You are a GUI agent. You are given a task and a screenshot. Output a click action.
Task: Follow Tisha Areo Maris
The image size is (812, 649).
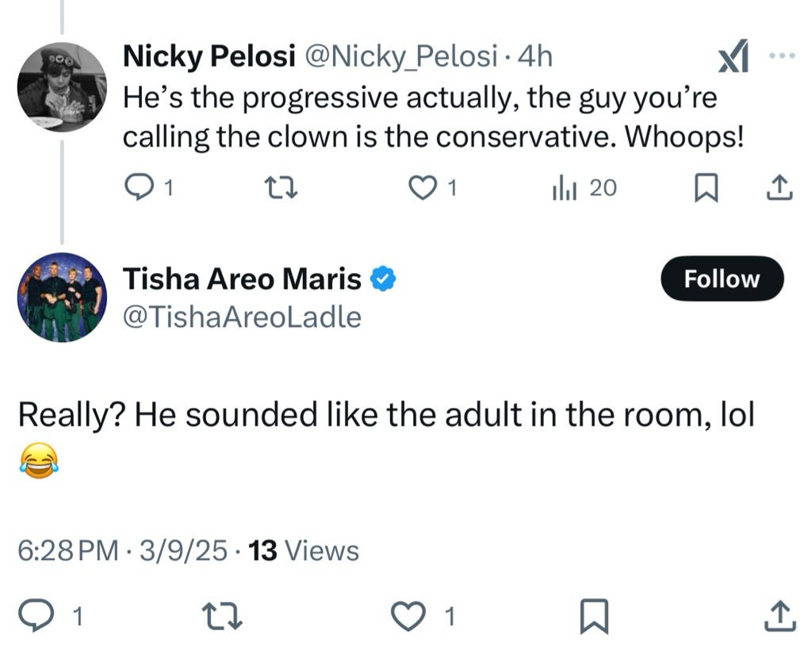tap(722, 278)
